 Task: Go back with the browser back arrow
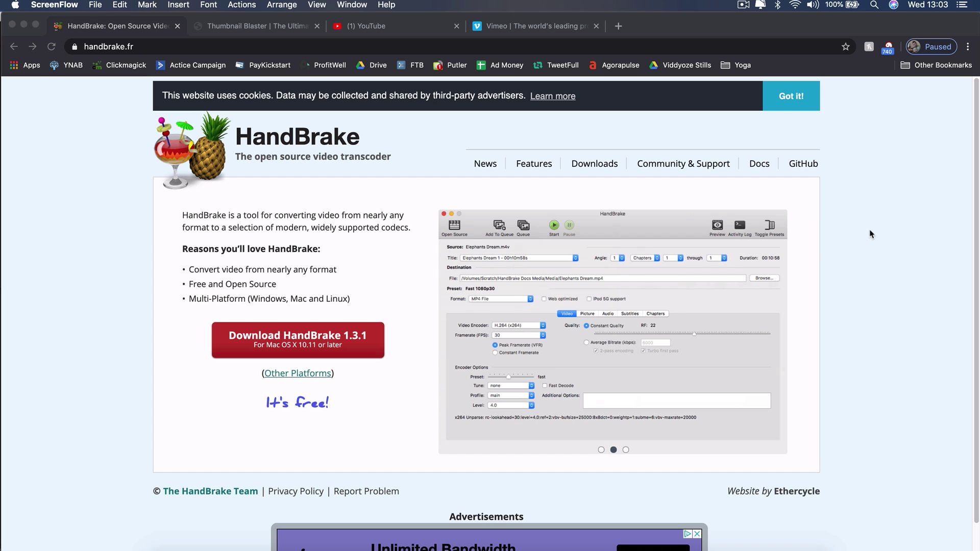point(14,46)
